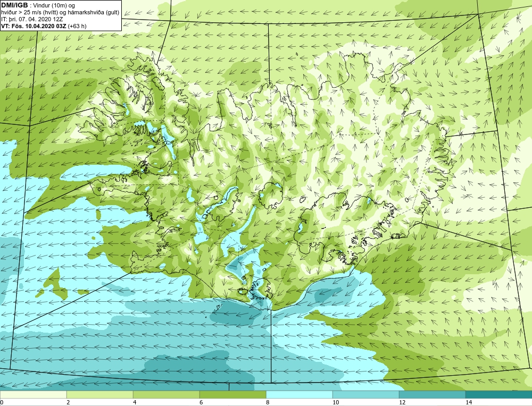
Task: Click the 8–10 m/s pale cyan legend swatch
Action: click(299, 394)
